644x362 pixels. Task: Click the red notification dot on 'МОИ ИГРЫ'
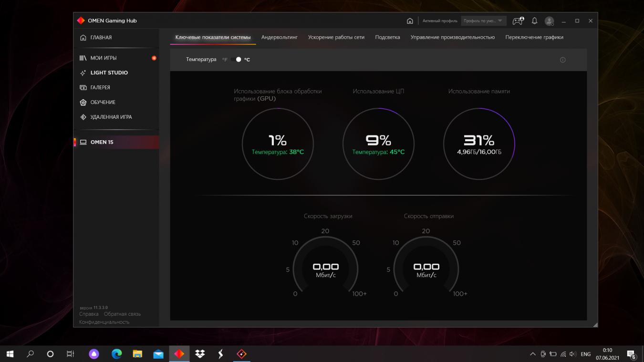(x=154, y=58)
